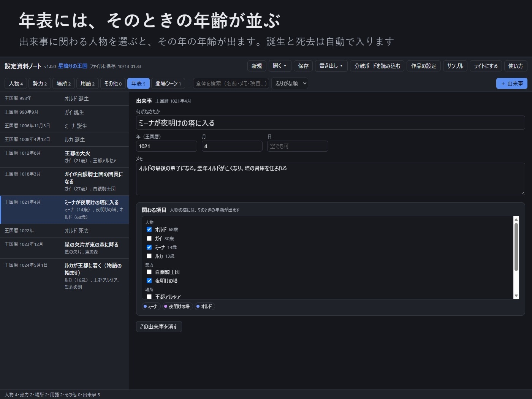Load the サンプル data

pyautogui.click(x=455, y=66)
